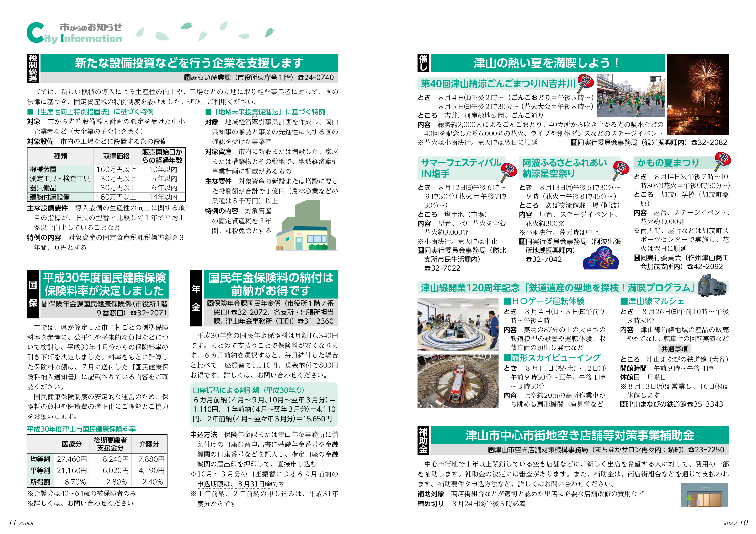
Task: Click the 締め切り ８月24日 deadline line
Action: [x=472, y=504]
